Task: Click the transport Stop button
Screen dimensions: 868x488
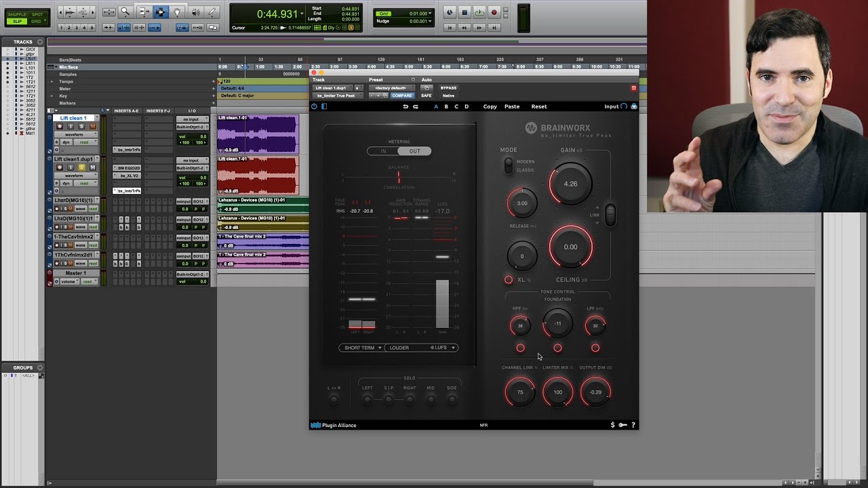Action: (465, 12)
